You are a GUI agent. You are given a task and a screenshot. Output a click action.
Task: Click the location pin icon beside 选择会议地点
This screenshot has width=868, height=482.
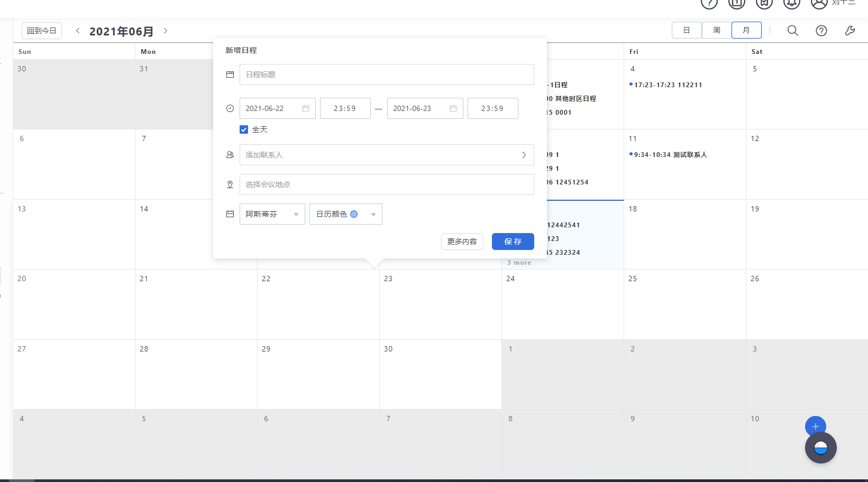coord(230,184)
